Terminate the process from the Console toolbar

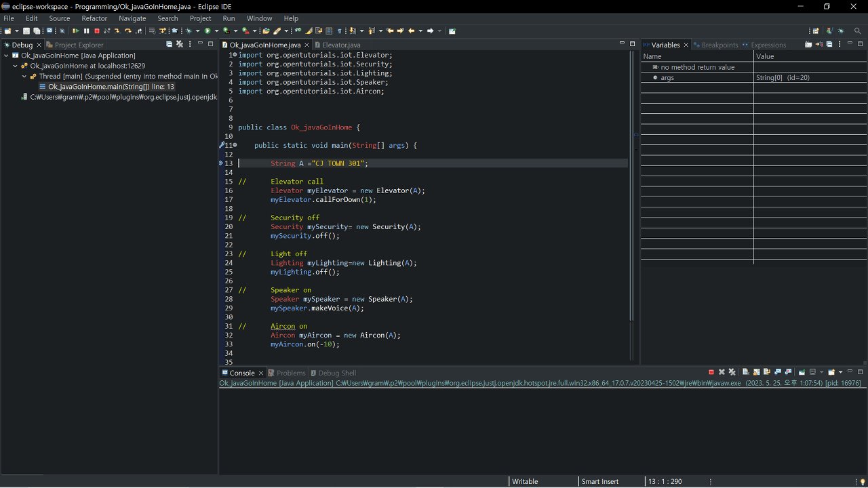click(711, 372)
